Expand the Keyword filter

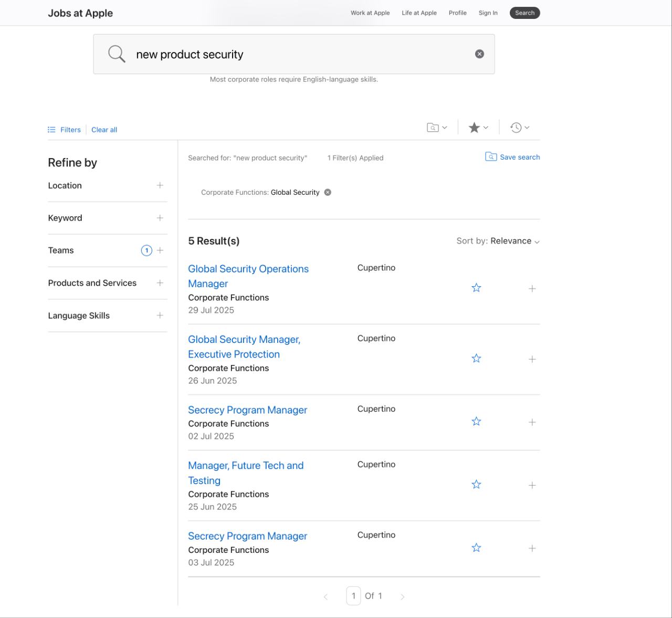160,218
